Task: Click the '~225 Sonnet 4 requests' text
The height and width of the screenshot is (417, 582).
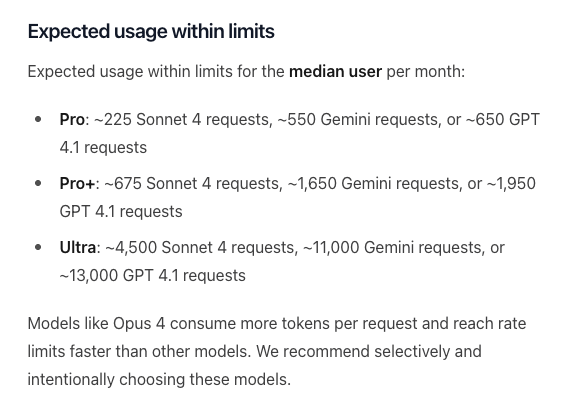Action: coord(182,120)
